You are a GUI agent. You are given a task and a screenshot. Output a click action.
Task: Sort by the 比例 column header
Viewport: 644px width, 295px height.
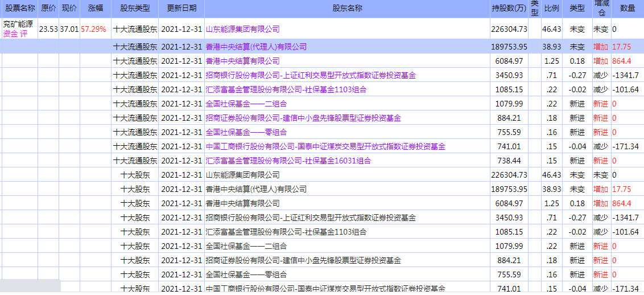pos(552,8)
